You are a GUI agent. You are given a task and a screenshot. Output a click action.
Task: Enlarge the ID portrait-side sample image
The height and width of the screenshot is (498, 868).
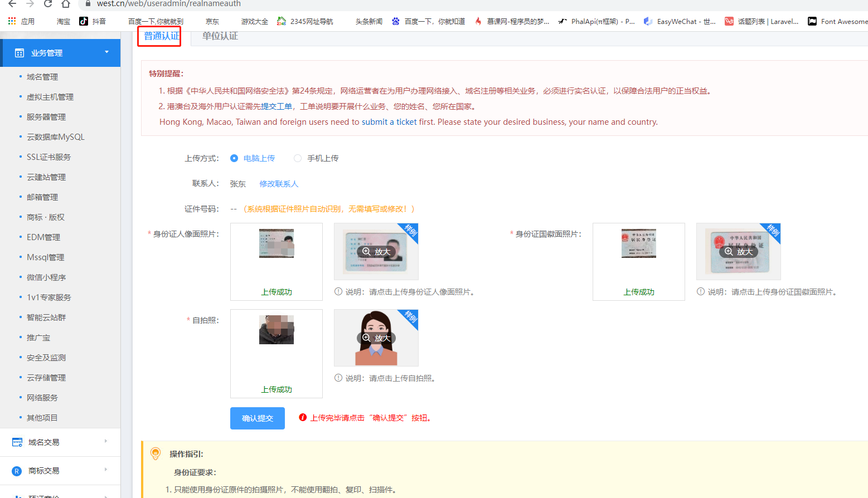376,252
